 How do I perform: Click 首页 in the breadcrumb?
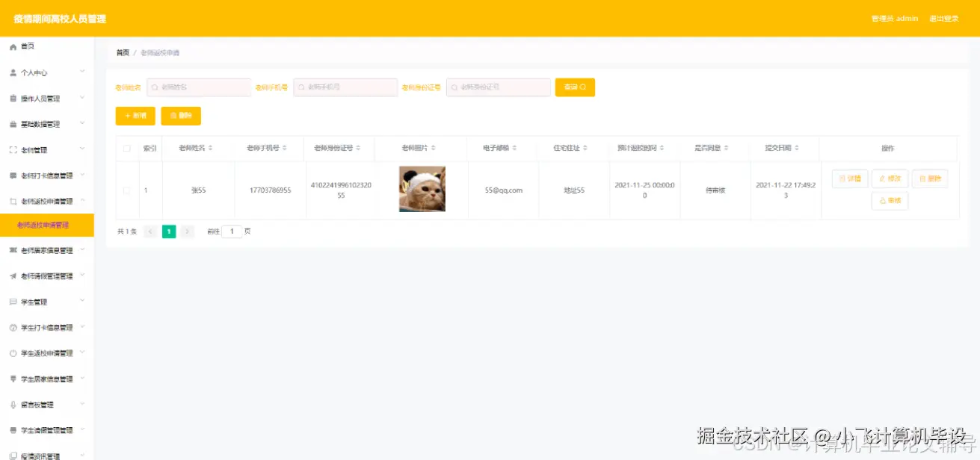(123, 53)
